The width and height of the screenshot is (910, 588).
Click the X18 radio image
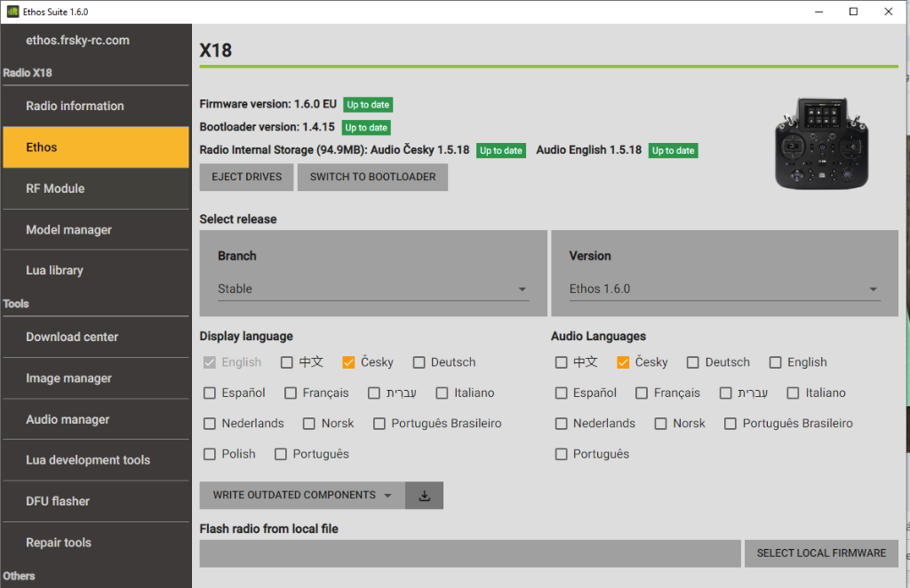tap(819, 142)
